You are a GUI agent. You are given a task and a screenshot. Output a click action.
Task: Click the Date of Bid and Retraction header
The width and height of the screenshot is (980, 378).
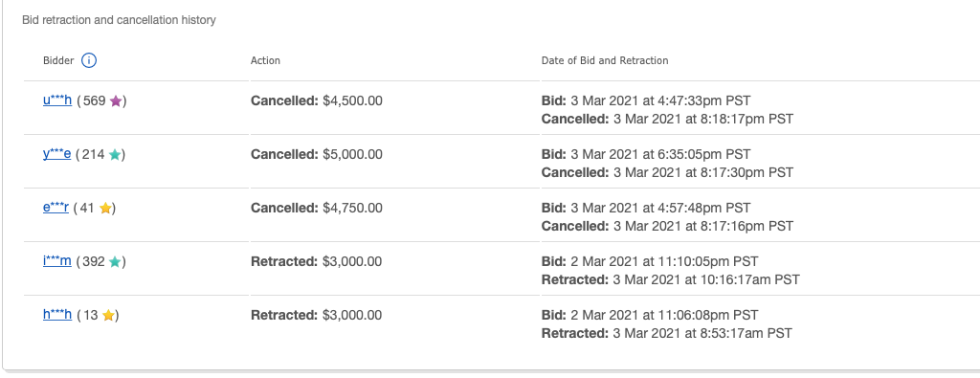pyautogui.click(x=605, y=60)
